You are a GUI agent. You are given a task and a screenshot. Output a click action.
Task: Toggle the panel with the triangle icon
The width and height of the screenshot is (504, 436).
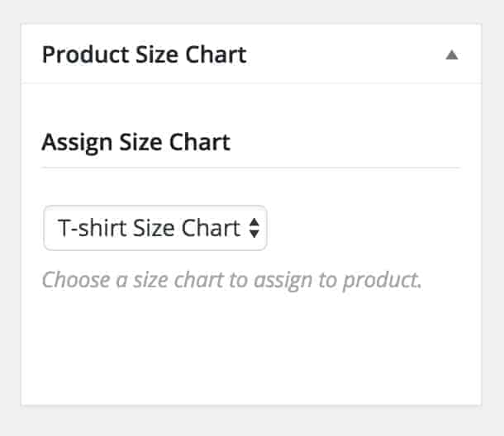tap(451, 55)
